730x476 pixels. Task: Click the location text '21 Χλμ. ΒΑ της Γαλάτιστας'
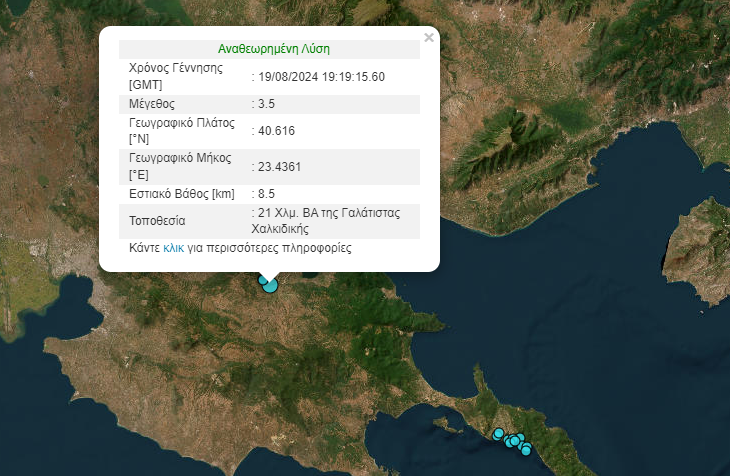coord(331,214)
